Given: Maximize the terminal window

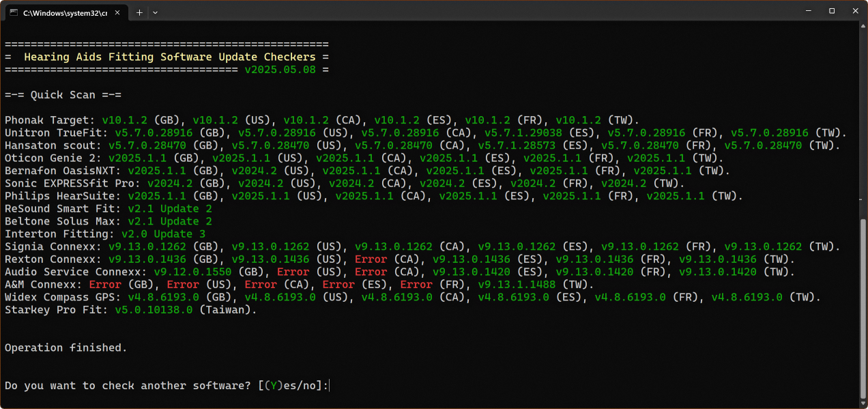Looking at the screenshot, I should click(832, 11).
